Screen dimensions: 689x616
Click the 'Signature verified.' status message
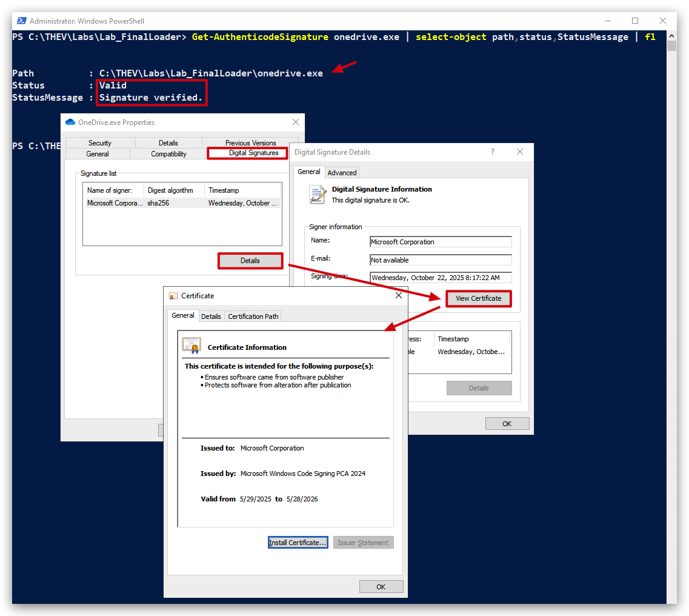click(151, 98)
